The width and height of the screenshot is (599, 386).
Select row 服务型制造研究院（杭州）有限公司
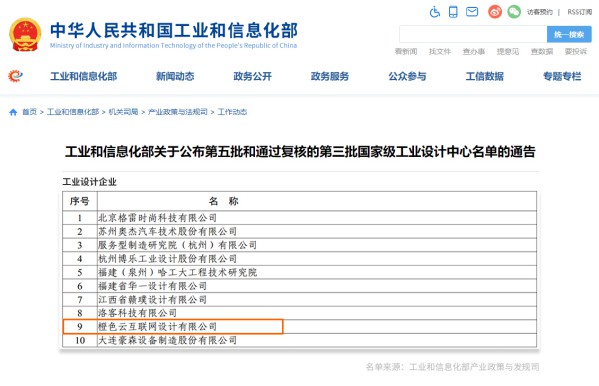tap(300, 245)
